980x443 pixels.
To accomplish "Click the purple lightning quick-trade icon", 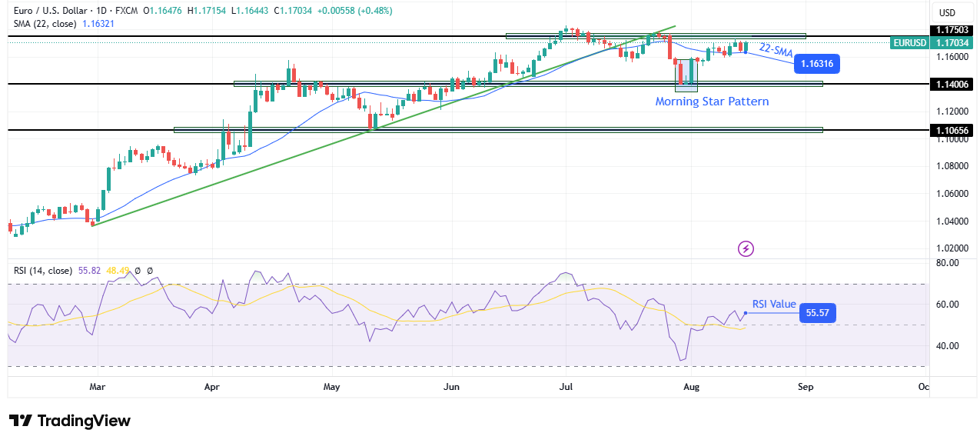I will click(x=745, y=248).
